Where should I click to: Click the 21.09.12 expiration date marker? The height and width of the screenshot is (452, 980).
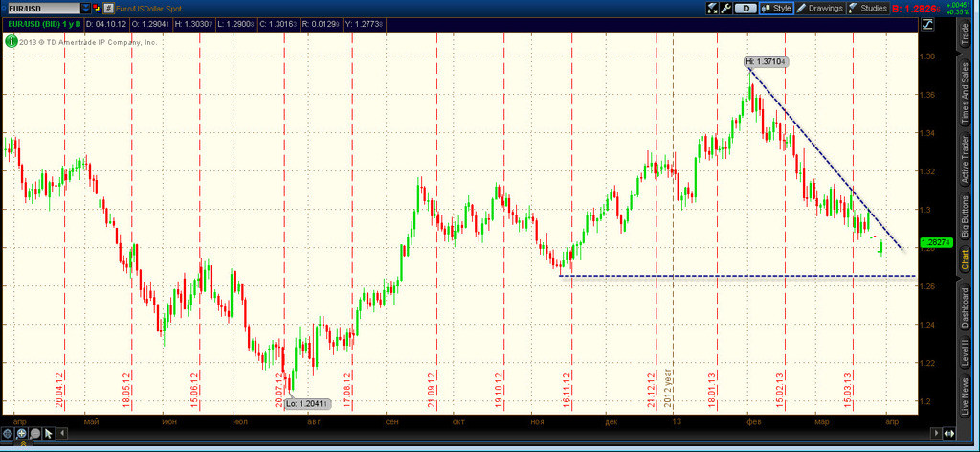[x=432, y=390]
